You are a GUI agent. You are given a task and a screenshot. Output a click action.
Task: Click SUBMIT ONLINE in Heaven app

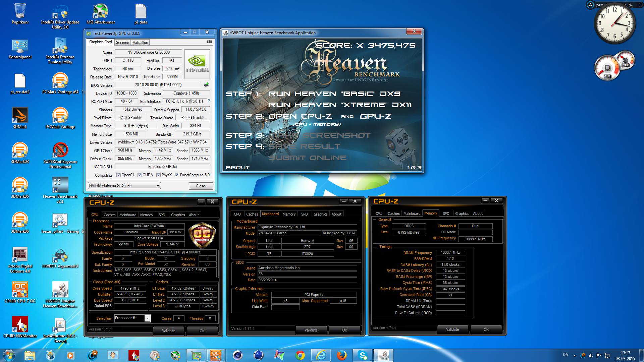[308, 158]
